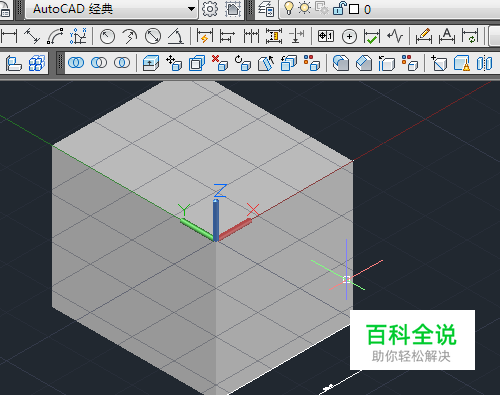This screenshot has height=395, width=500.
Task: Toggle layer freeze sun icon
Action: tap(304, 8)
